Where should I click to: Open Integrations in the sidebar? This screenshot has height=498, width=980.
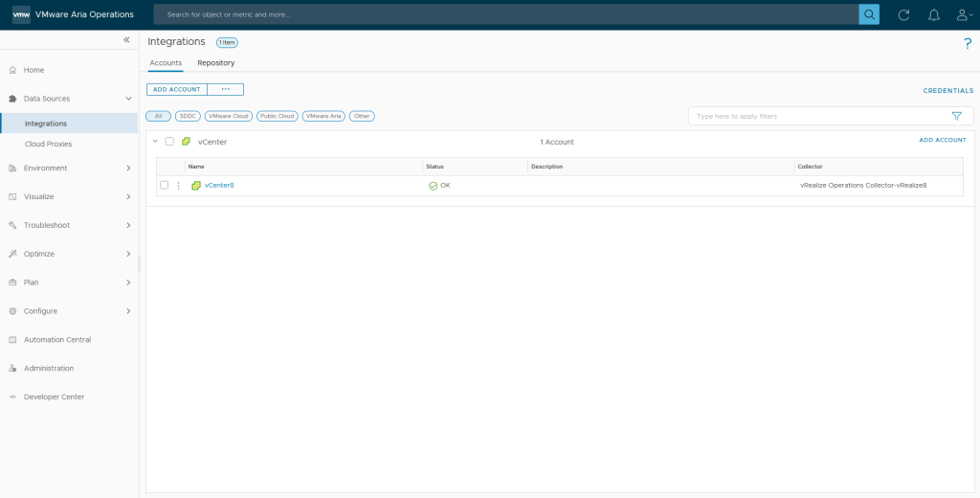[69, 124]
